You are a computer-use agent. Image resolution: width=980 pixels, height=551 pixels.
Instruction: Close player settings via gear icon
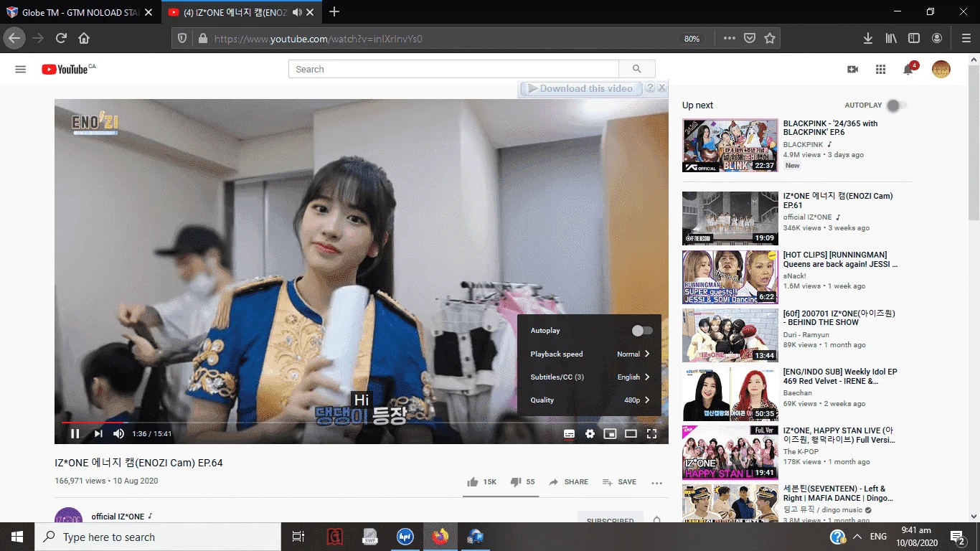[x=590, y=433]
